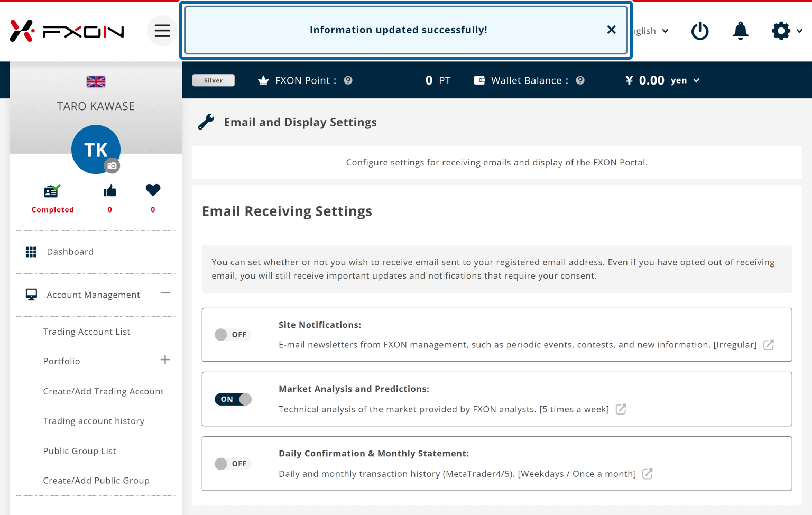
Task: Click the wrench settings icon
Action: tap(206, 122)
